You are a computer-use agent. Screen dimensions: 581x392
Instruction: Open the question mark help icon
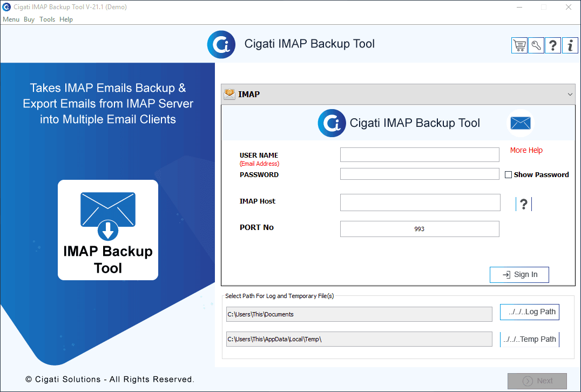552,45
